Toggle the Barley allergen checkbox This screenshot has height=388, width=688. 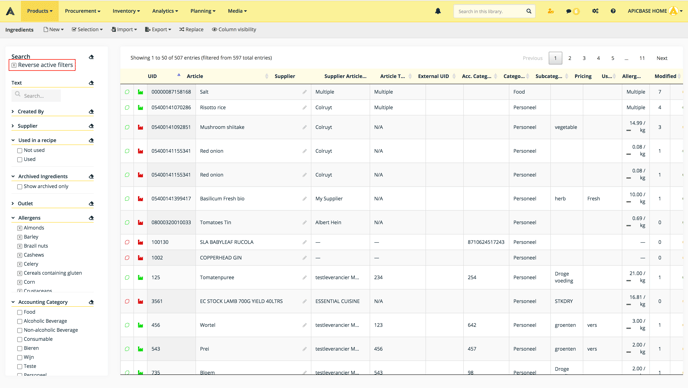click(x=19, y=237)
